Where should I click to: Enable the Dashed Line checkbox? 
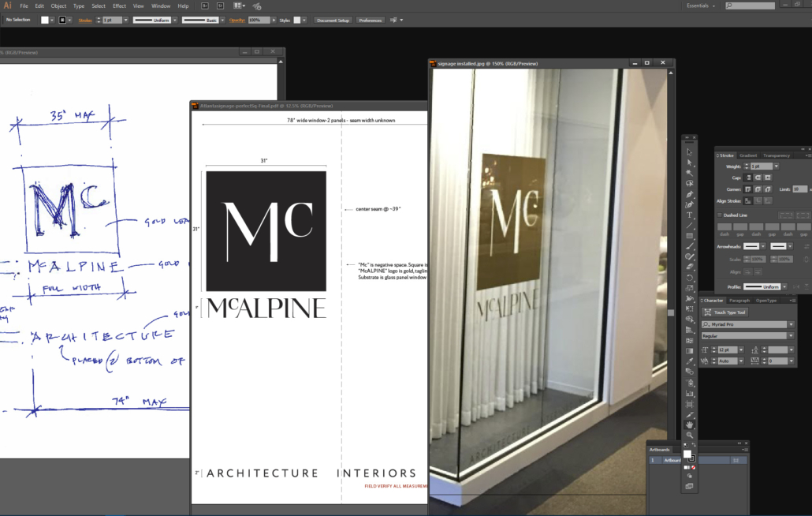(719, 215)
